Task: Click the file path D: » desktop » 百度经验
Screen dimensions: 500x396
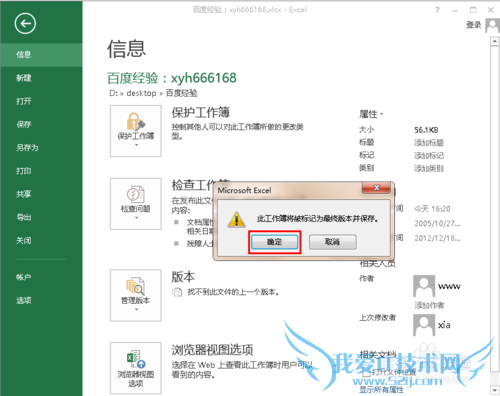Action: (x=153, y=93)
